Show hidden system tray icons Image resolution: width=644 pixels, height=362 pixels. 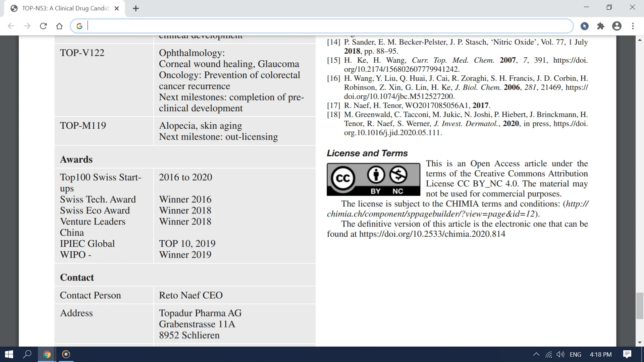coord(536,354)
